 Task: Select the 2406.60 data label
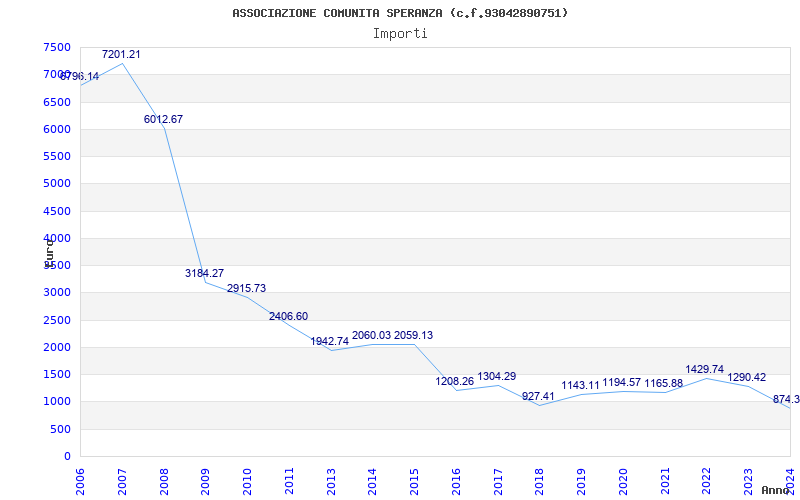coord(288,316)
